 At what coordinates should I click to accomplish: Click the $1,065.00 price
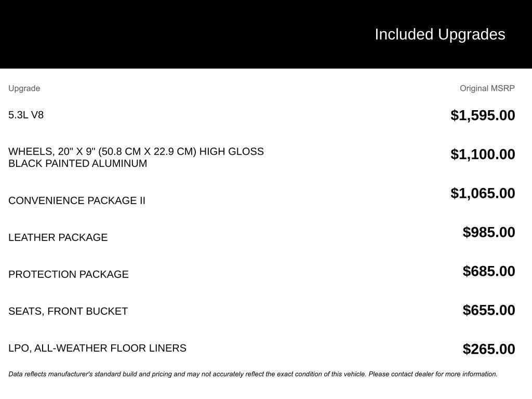pyautogui.click(x=483, y=193)
